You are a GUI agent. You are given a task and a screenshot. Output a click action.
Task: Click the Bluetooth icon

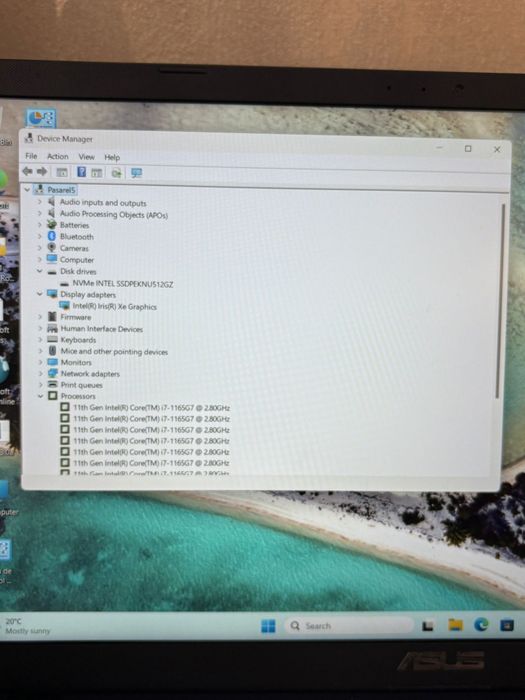[51, 236]
